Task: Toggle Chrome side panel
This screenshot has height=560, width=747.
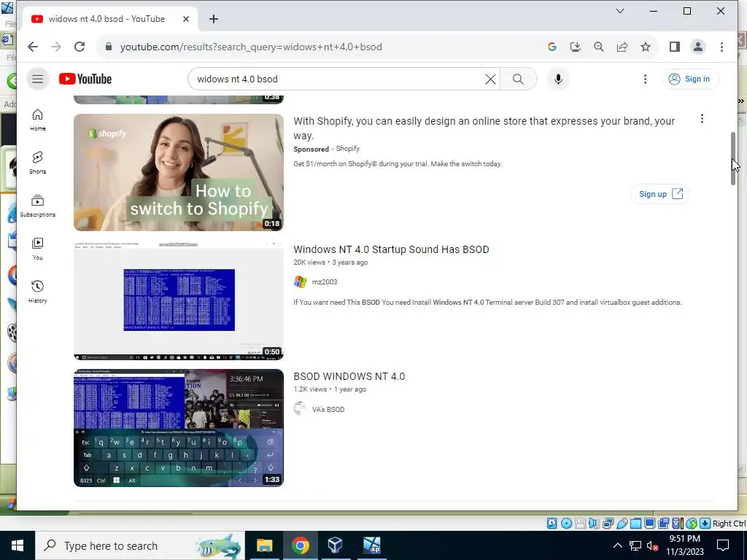Action: pyautogui.click(x=675, y=47)
